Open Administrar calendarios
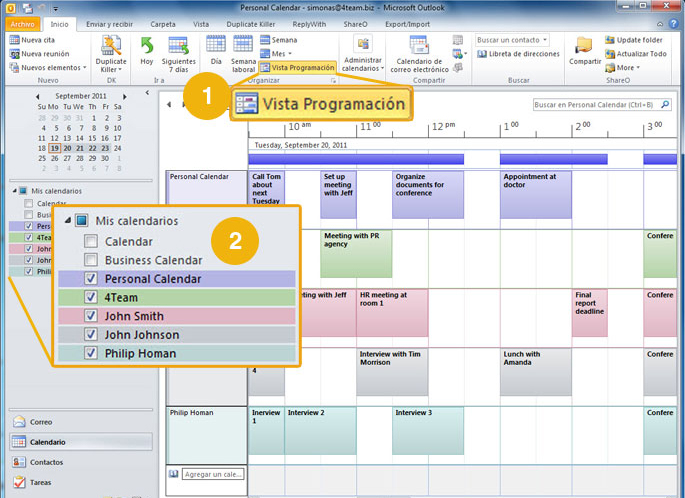The width and height of the screenshot is (685, 498). point(363,54)
